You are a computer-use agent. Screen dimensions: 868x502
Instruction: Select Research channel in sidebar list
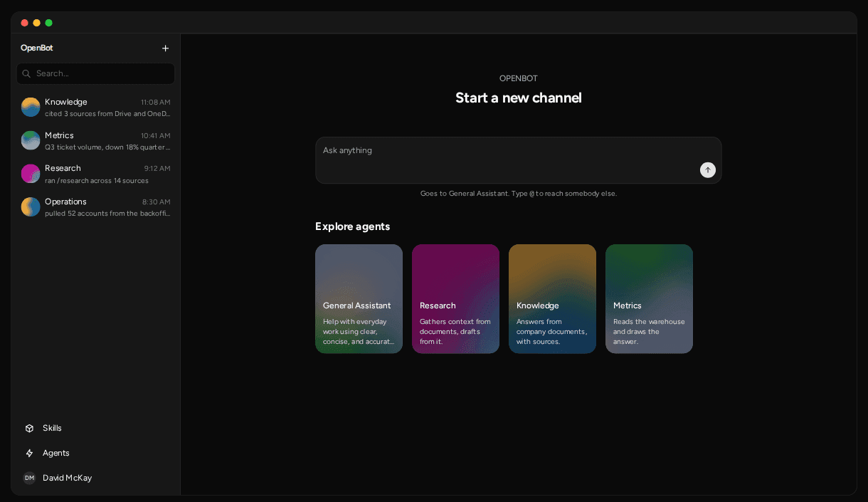point(95,174)
